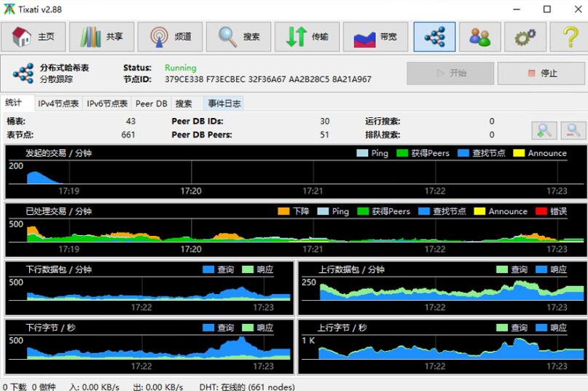Click the 0 下载 status bar entry

coord(15,387)
